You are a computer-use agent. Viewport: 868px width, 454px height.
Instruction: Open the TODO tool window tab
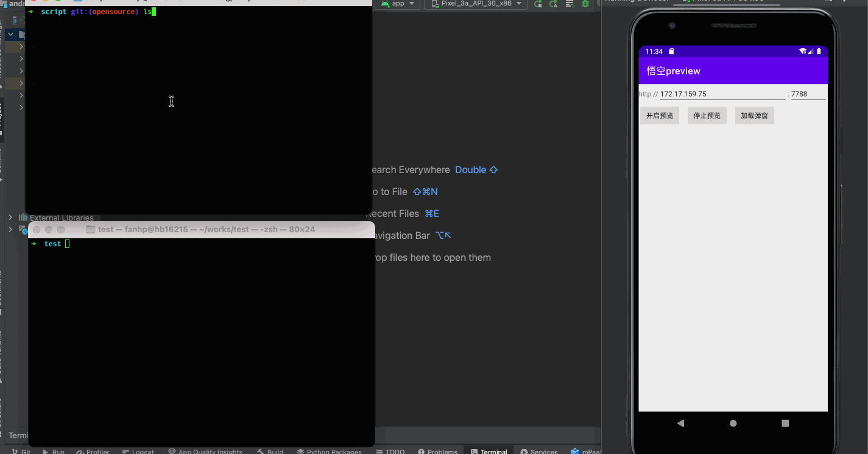[390, 452]
